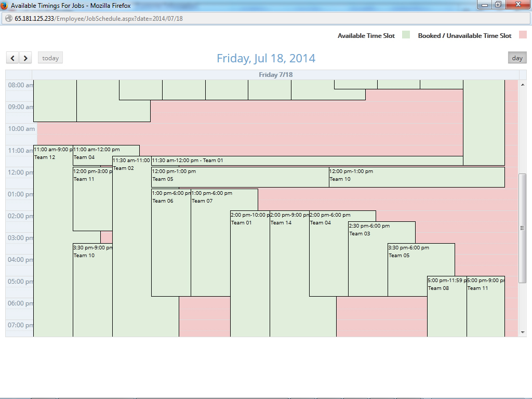532x399 pixels.
Task: Switch to day view button
Action: click(517, 58)
